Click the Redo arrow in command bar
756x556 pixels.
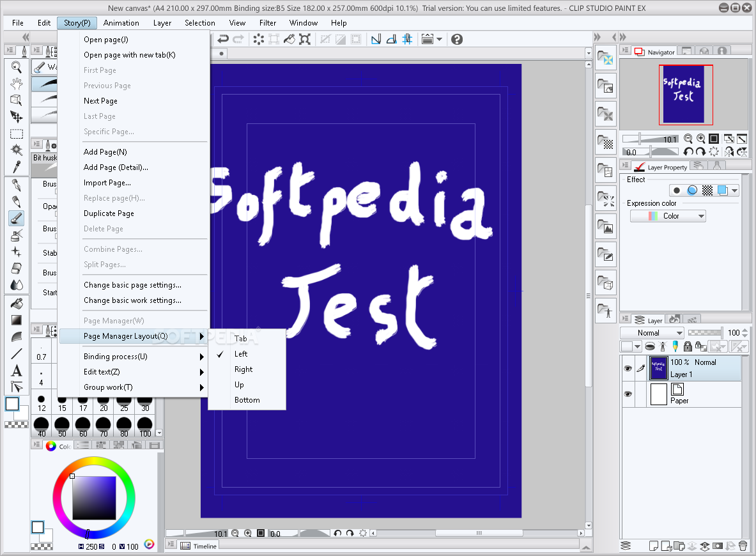pos(238,39)
